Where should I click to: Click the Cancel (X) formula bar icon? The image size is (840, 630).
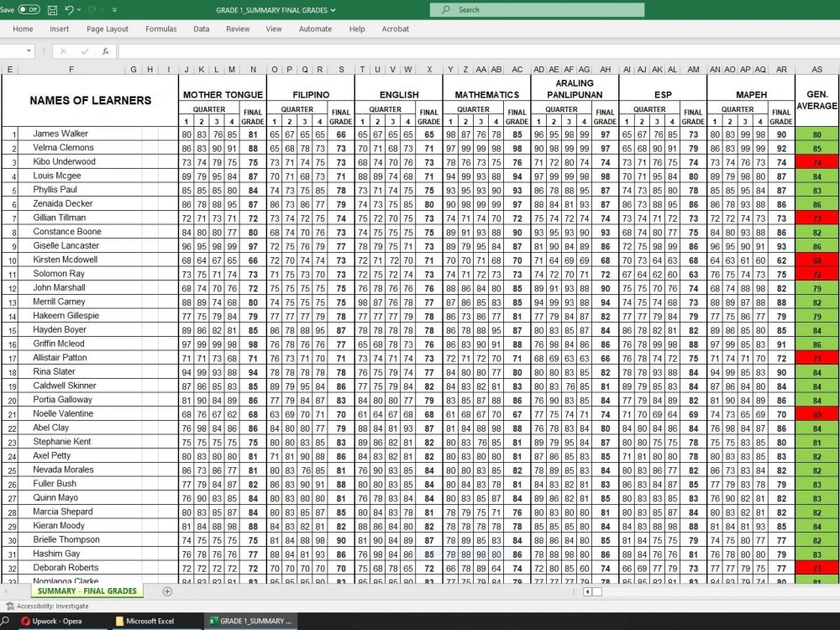pyautogui.click(x=64, y=51)
